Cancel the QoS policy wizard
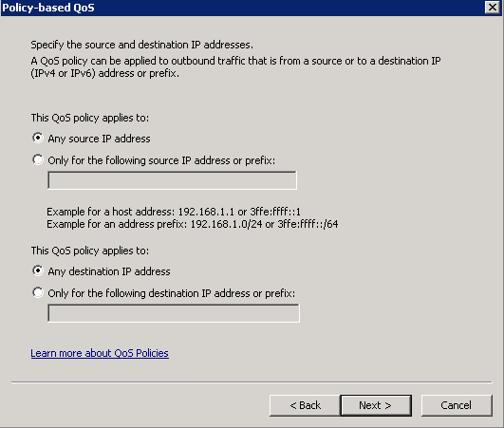This screenshot has height=428, width=504. (x=457, y=405)
